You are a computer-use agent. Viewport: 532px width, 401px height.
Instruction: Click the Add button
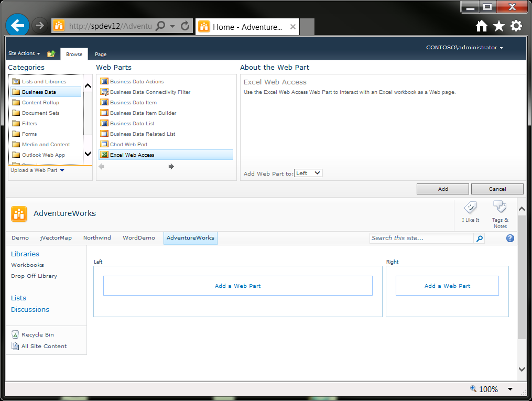(442, 189)
